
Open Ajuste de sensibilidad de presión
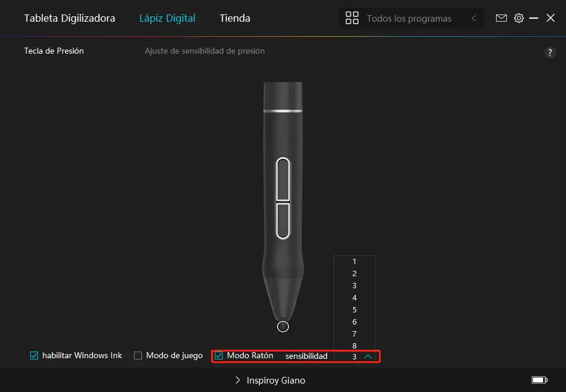click(204, 51)
